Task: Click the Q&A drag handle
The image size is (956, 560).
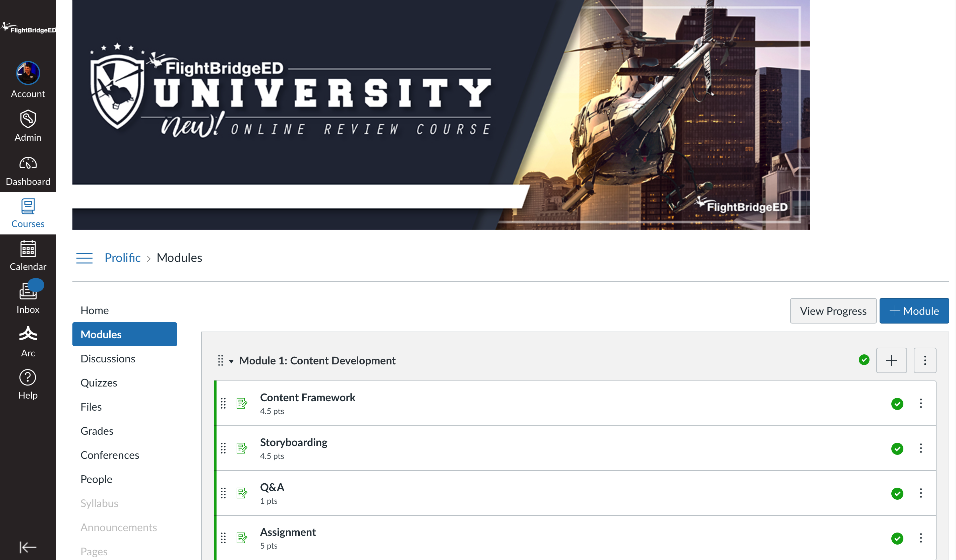Action: (223, 493)
